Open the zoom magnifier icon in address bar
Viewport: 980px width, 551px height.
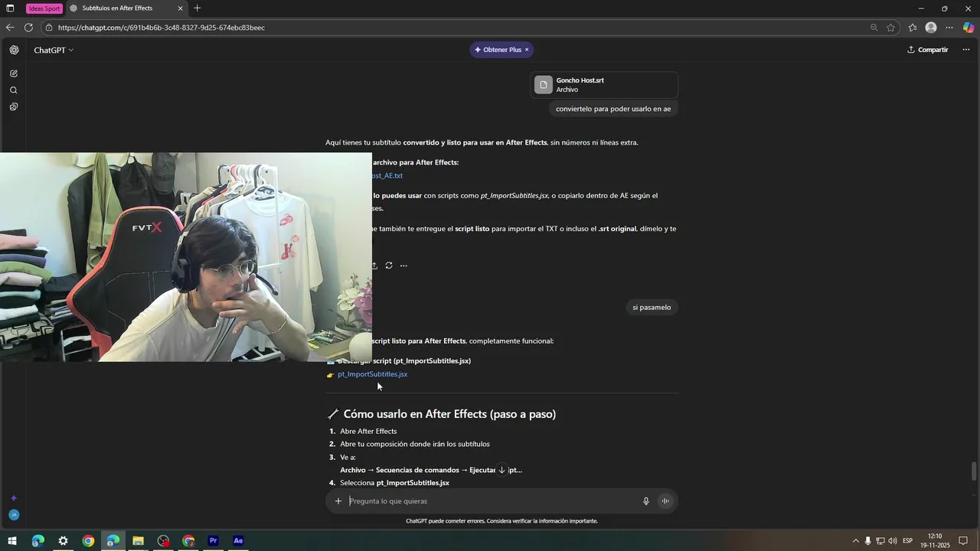coord(874,28)
